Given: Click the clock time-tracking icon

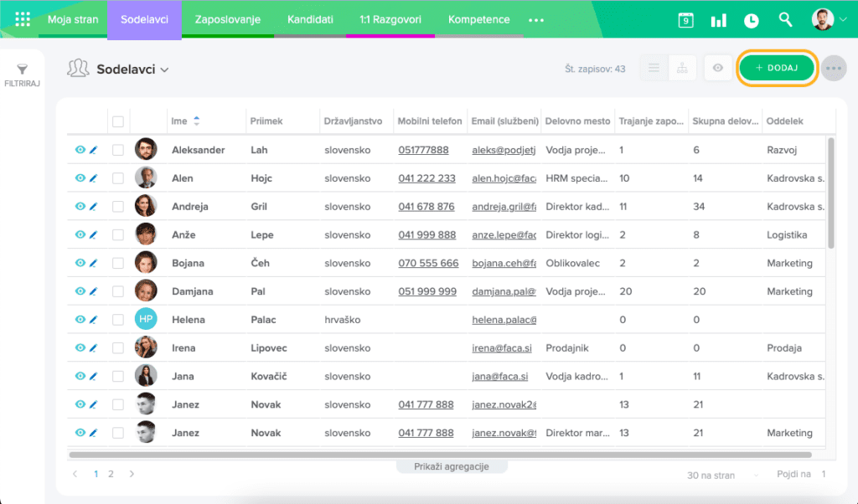Looking at the screenshot, I should pyautogui.click(x=752, y=20).
